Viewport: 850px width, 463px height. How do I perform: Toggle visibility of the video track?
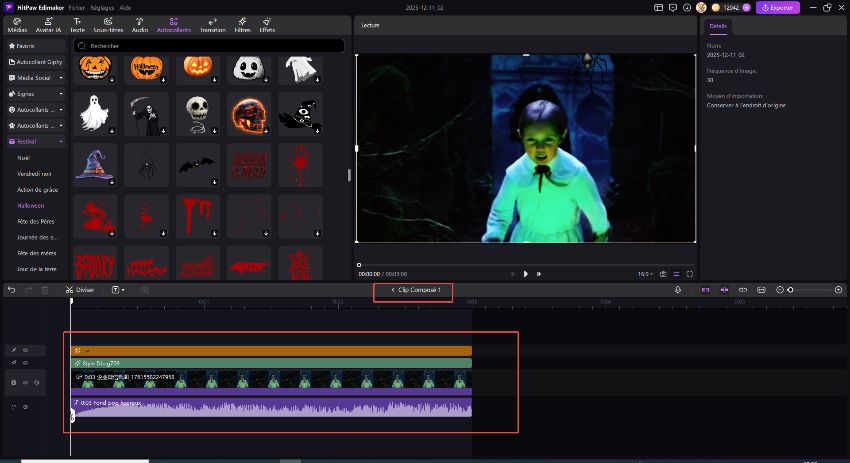coord(25,383)
